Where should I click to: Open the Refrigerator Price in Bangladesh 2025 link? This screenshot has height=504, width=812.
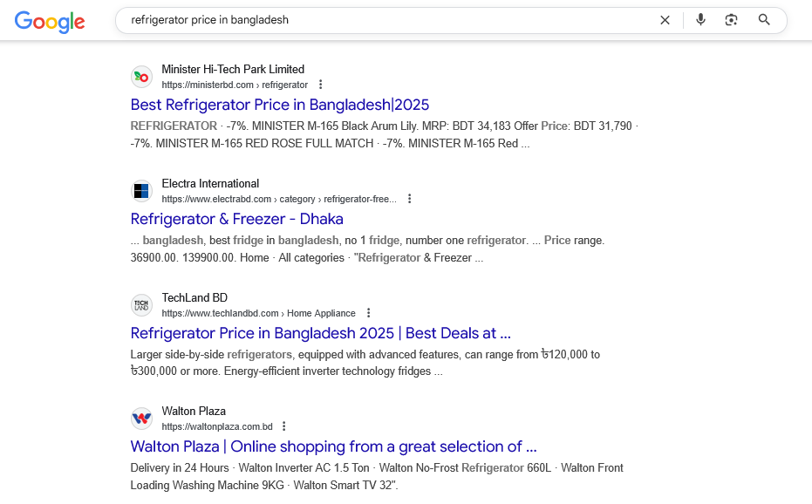tap(320, 333)
